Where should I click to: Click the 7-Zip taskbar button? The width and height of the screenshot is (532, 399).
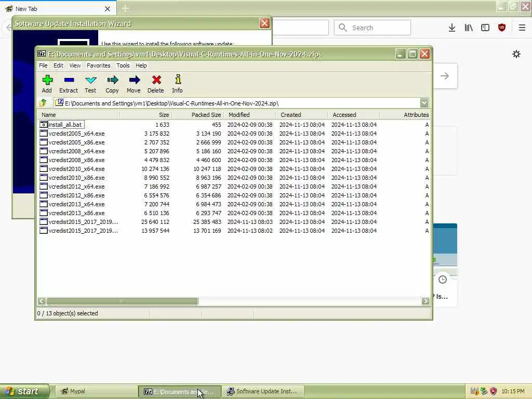tap(179, 391)
